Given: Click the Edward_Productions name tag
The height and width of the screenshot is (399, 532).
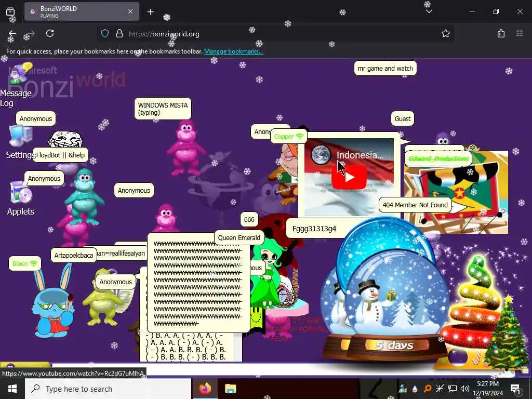Looking at the screenshot, I should [x=438, y=159].
